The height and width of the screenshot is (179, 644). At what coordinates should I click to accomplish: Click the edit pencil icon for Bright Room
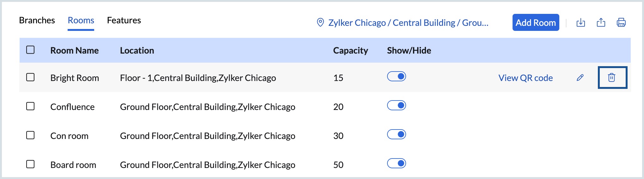click(x=580, y=78)
